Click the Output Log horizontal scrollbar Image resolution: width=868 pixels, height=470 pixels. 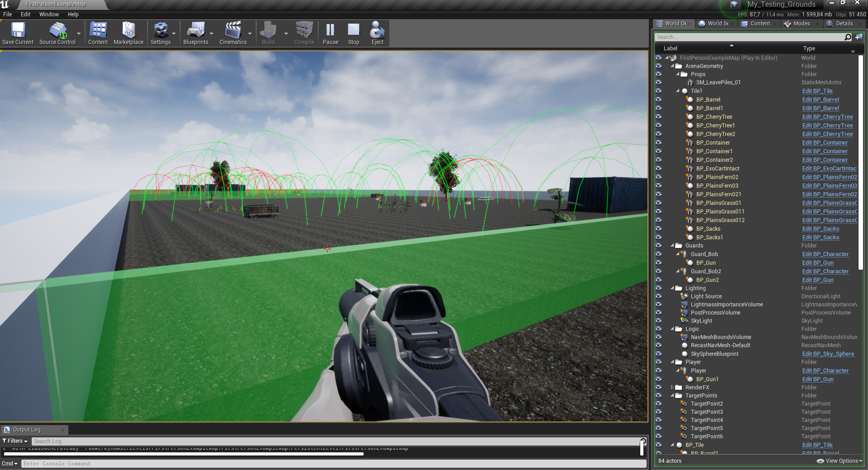click(x=183, y=454)
